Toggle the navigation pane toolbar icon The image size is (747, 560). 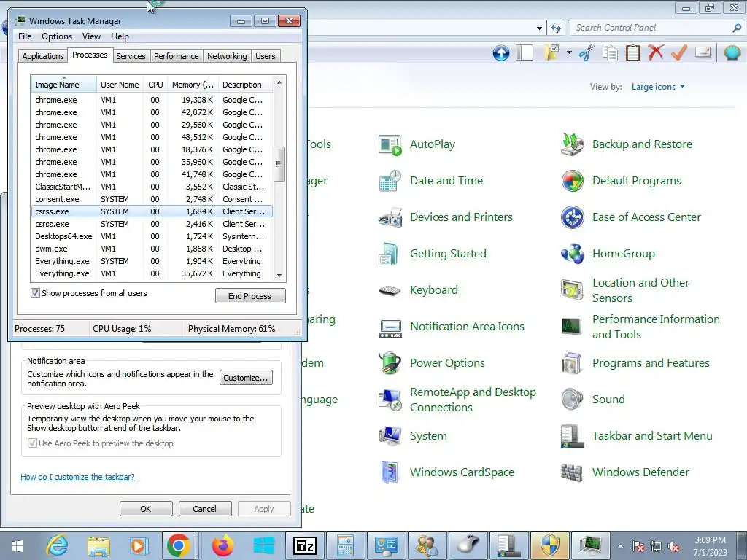(x=525, y=52)
